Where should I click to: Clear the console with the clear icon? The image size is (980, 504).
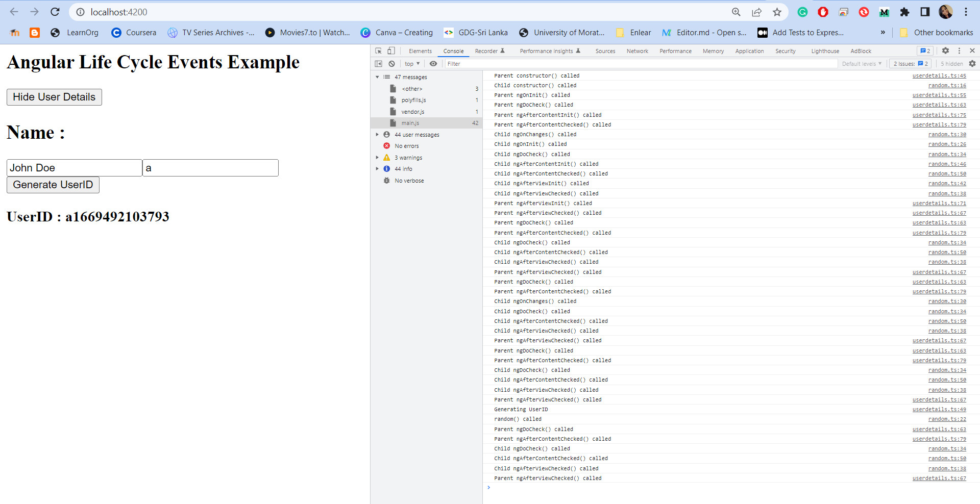[x=391, y=64]
